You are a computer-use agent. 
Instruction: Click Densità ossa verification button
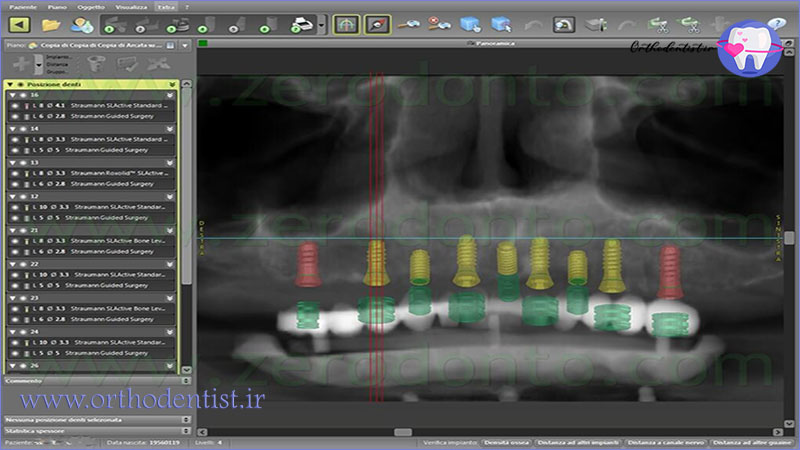(506, 442)
